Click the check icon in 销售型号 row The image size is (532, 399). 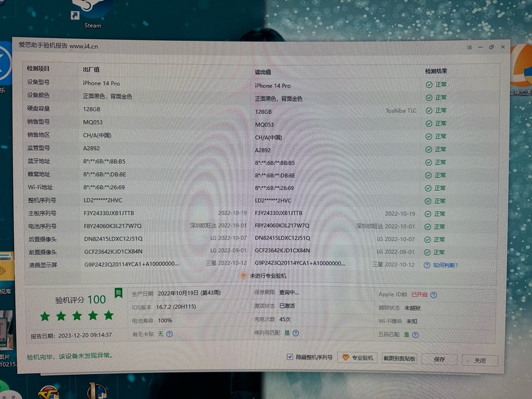(x=429, y=123)
